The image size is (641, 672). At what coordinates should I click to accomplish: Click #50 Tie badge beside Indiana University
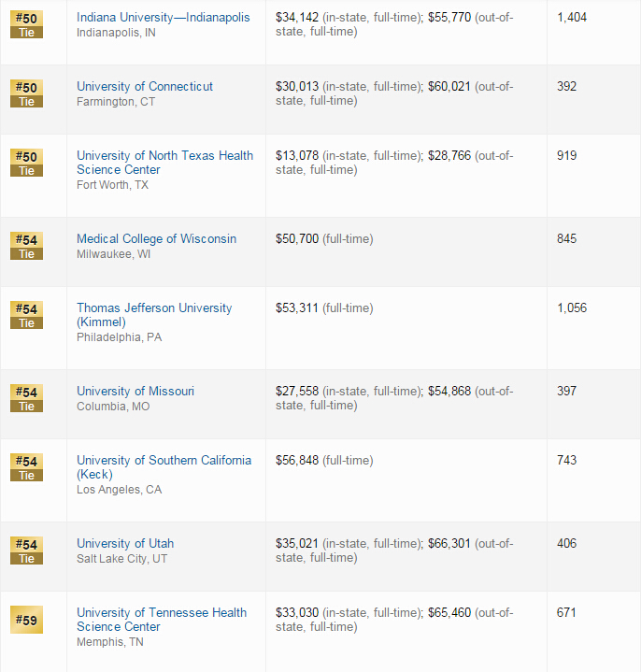click(x=26, y=24)
